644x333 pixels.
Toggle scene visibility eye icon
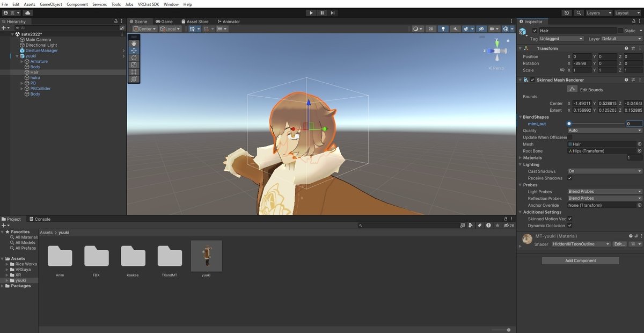pos(481,29)
